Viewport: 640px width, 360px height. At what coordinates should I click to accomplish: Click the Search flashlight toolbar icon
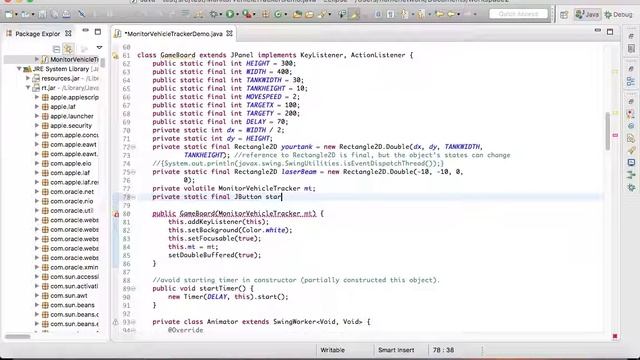coord(322,14)
